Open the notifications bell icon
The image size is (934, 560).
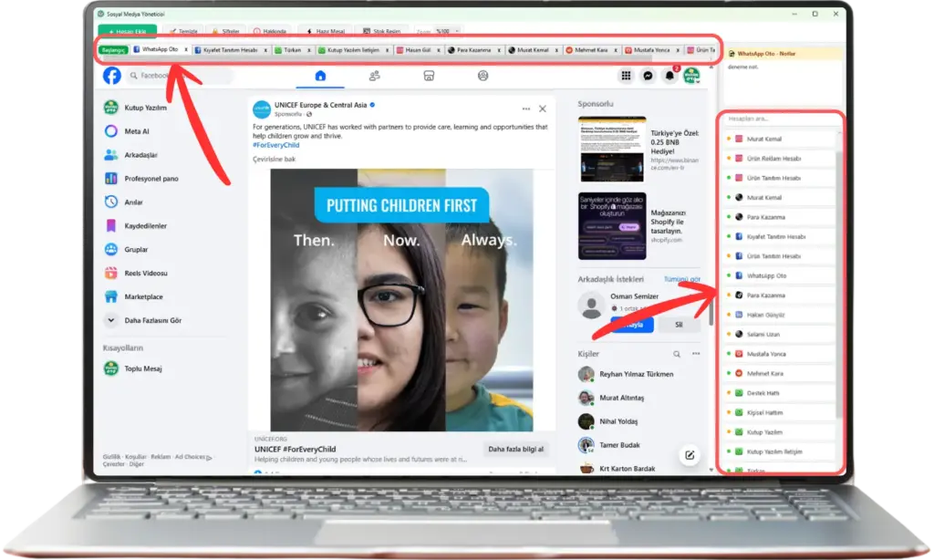click(669, 76)
